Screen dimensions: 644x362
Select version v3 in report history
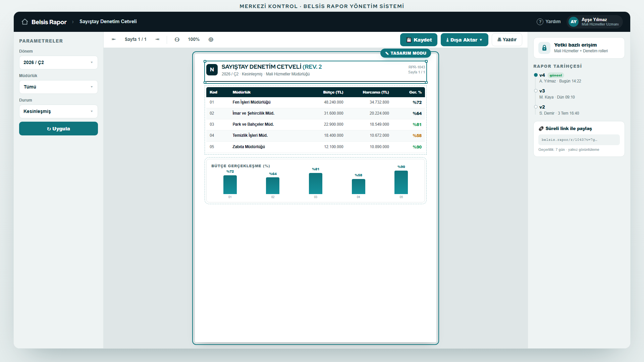[542, 91]
